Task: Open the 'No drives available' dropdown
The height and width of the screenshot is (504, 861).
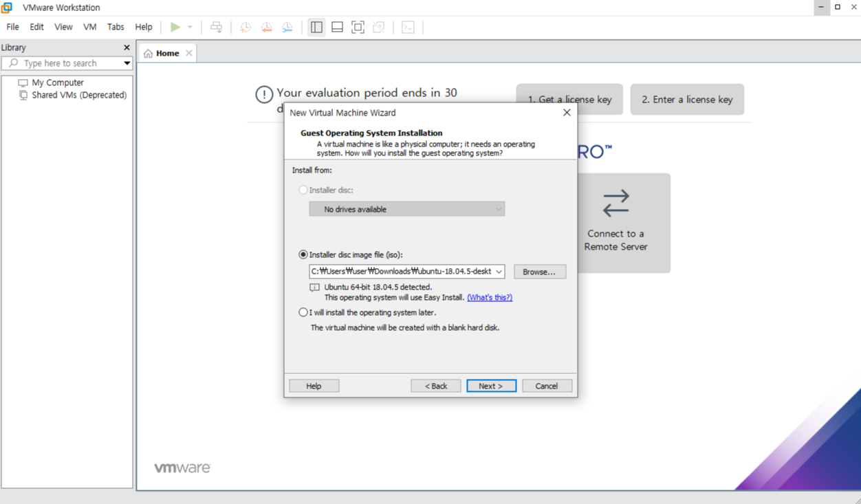Action: click(407, 209)
